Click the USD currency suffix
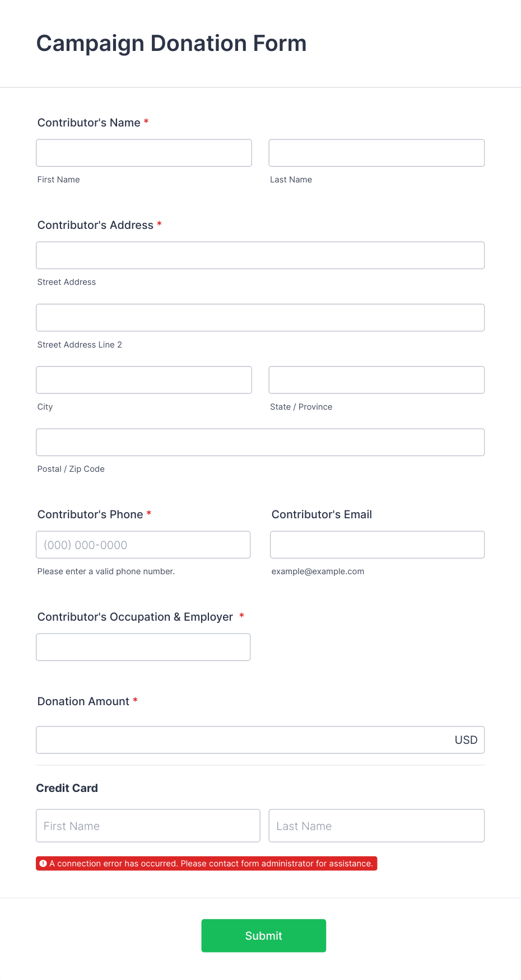Screen dimensions: 521x980 [466, 740]
